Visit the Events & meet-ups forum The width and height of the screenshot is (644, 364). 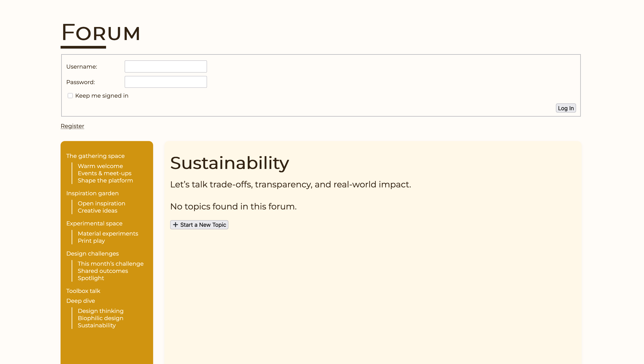(104, 173)
